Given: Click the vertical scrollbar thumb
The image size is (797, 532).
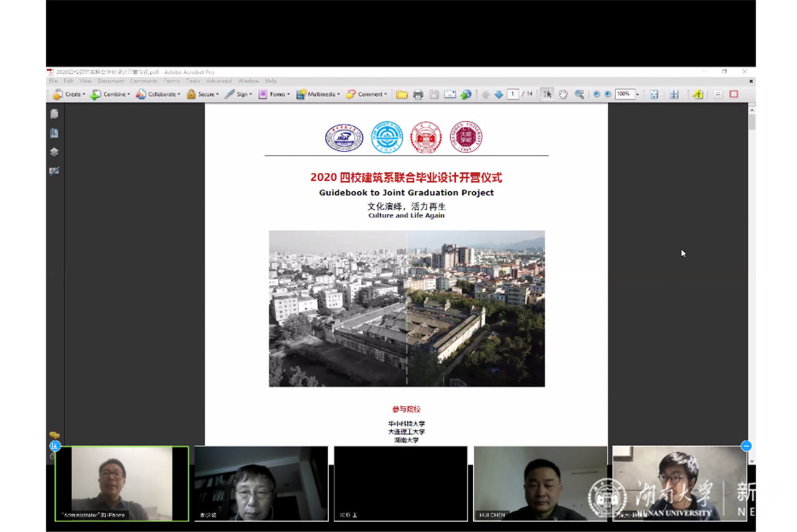Looking at the screenshot, I should tap(752, 121).
